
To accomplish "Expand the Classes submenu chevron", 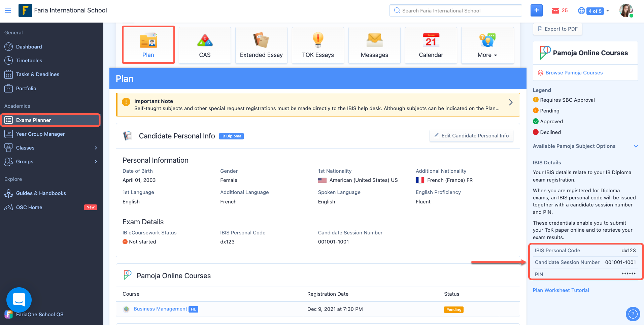I will click(x=96, y=148).
